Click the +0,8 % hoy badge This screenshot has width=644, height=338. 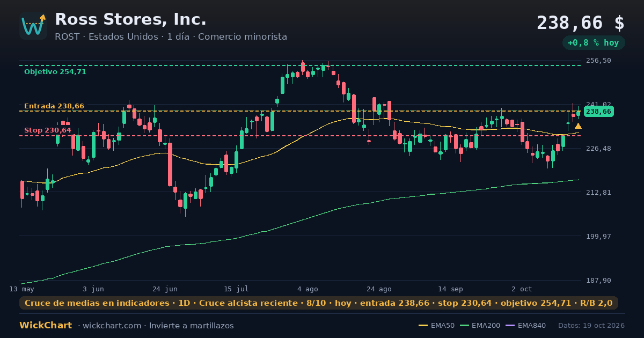(594, 43)
